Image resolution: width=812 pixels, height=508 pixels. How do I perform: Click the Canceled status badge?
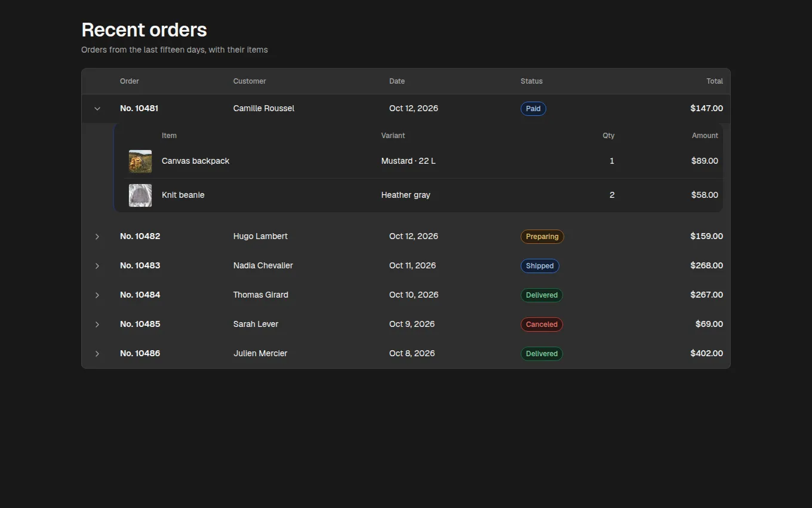coord(542,325)
